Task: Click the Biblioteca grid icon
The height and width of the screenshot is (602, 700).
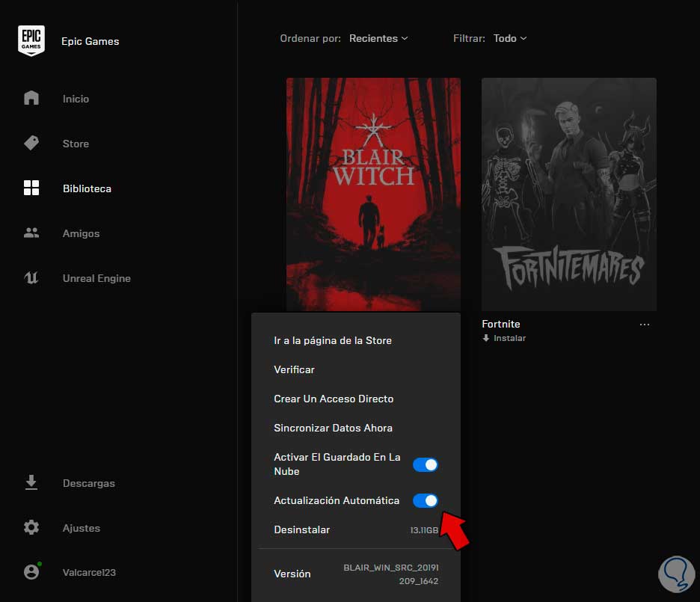Action: 31,188
